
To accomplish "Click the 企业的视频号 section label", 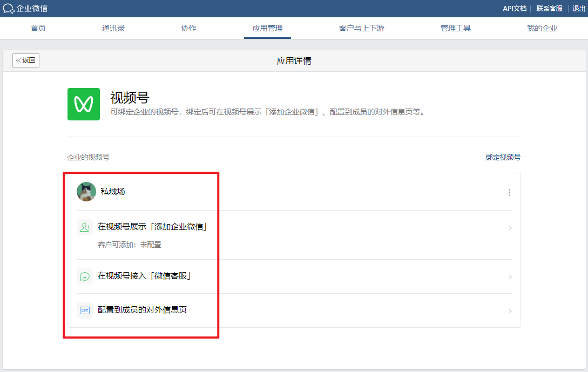I will 88,157.
